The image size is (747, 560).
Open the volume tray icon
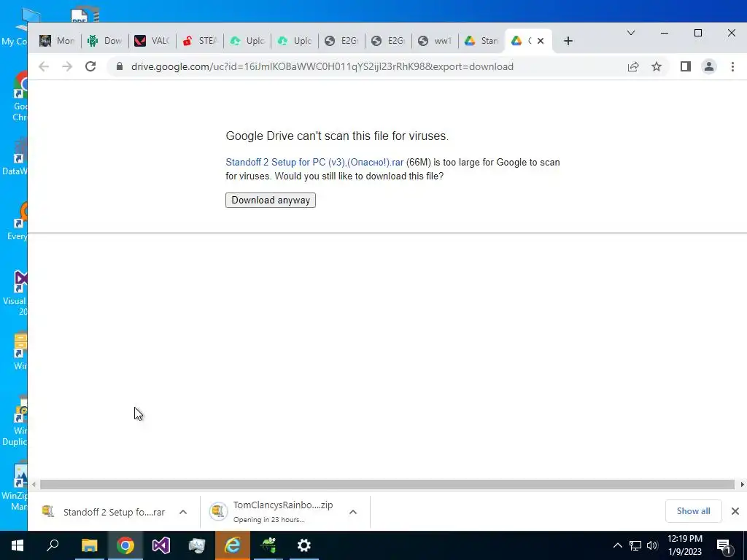point(652,545)
